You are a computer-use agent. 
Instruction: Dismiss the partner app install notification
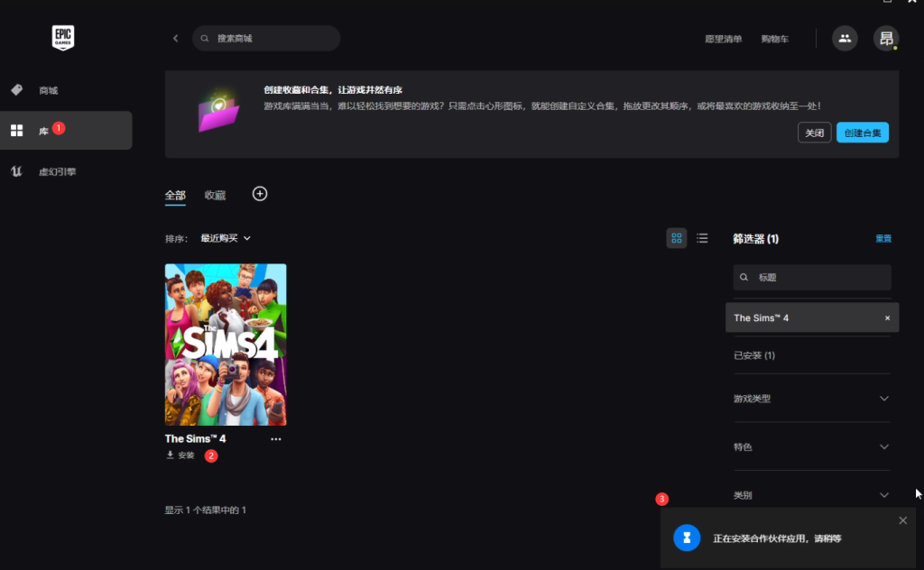pyautogui.click(x=902, y=520)
